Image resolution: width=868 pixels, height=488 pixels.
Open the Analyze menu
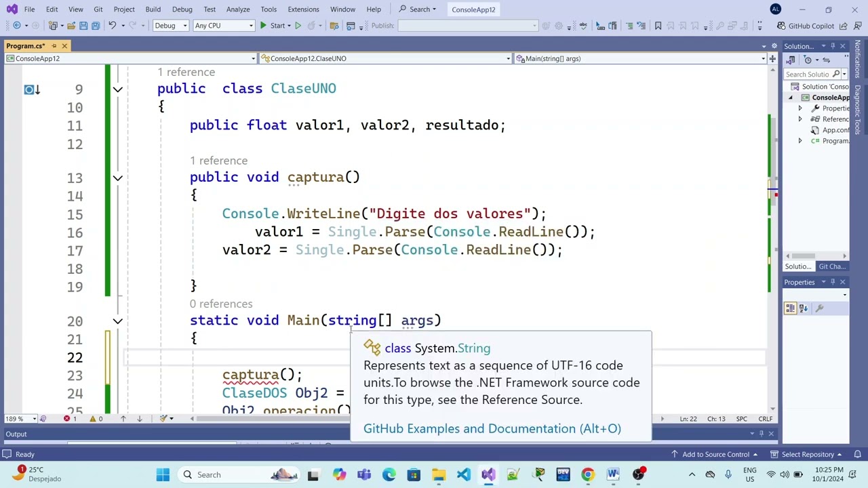(238, 9)
